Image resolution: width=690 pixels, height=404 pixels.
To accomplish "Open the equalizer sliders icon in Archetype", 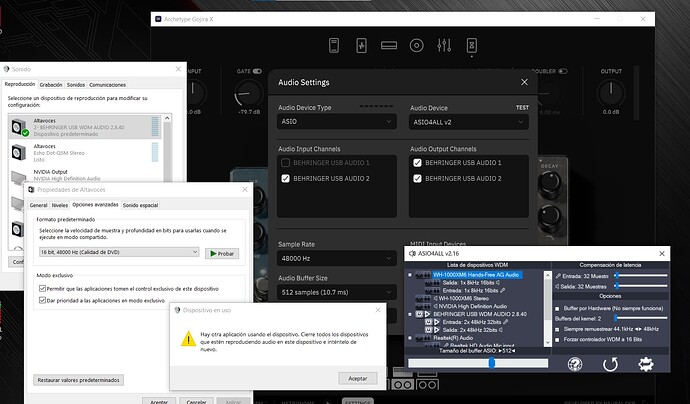I will pos(444,45).
